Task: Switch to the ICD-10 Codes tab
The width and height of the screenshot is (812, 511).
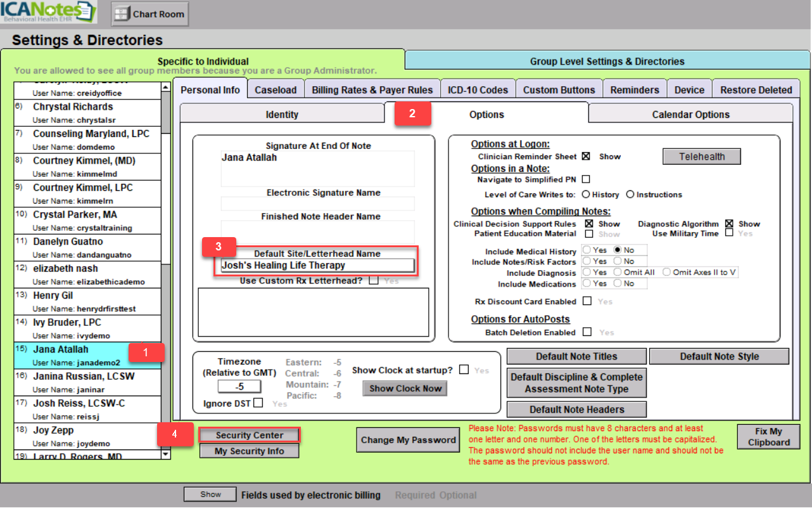Action: (478, 90)
